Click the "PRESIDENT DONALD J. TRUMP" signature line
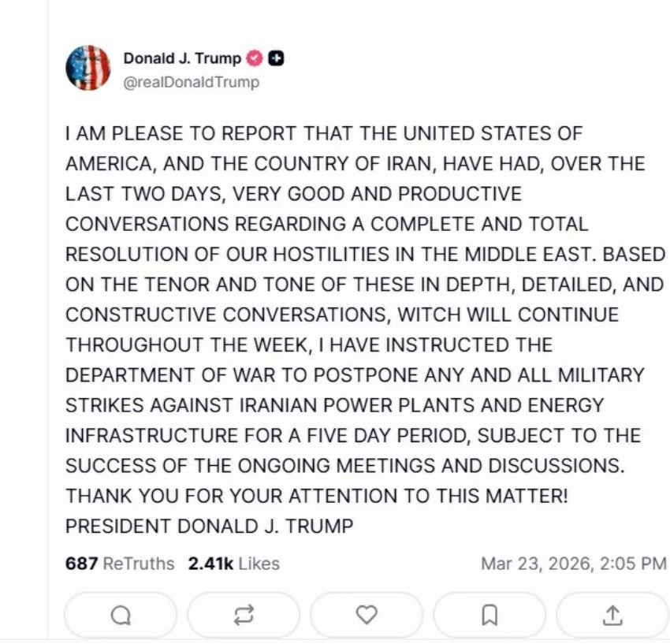 209,526
